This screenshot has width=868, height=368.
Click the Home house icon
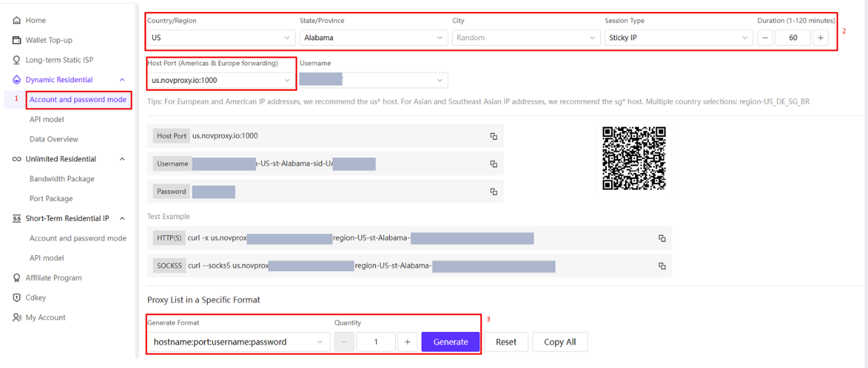coord(17,21)
